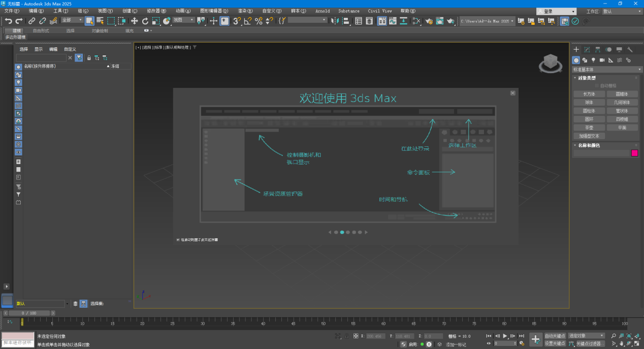This screenshot has height=349, width=644.
Task: Select the Scale tool
Action: [155, 21]
